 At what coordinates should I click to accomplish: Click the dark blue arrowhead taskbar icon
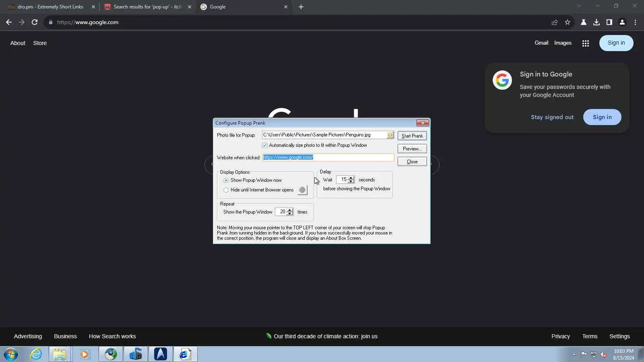point(161,354)
